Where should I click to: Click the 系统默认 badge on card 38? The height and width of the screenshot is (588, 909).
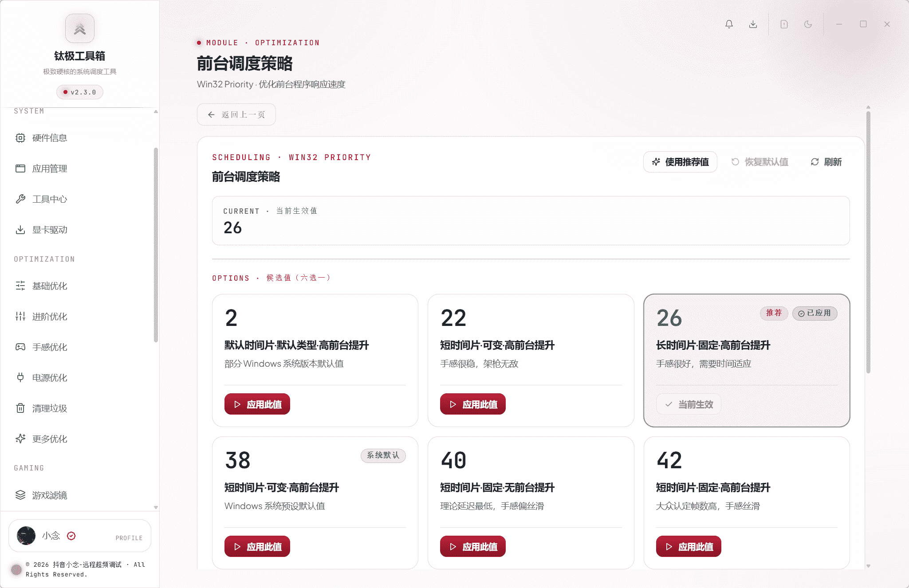point(383,456)
